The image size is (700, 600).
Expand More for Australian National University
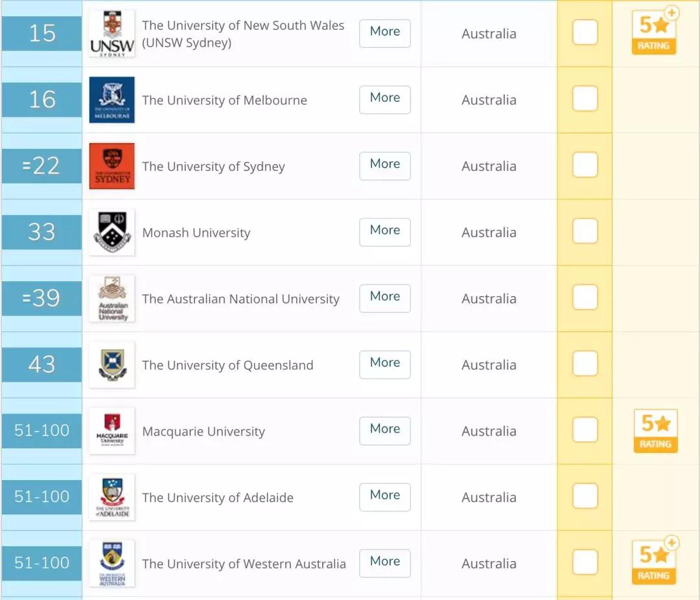pos(384,297)
